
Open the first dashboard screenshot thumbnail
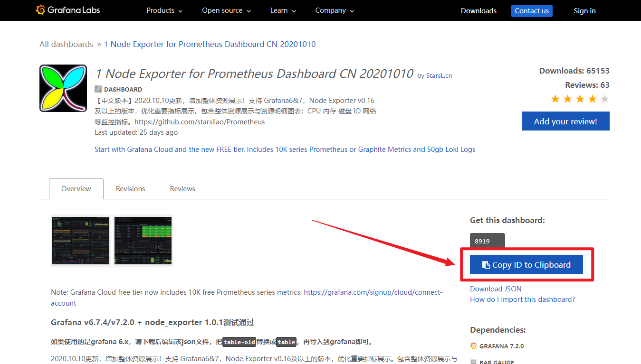(80, 241)
